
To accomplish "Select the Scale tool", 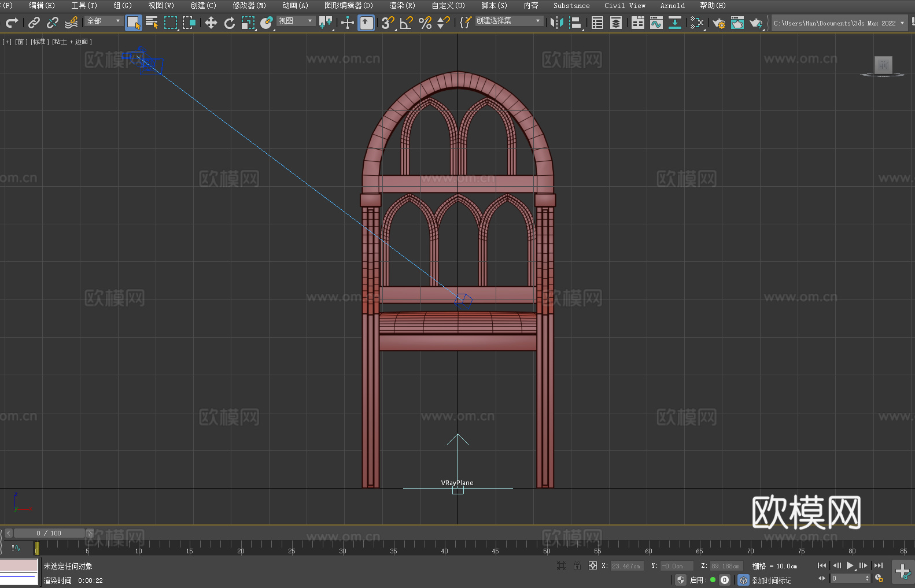I will point(248,23).
